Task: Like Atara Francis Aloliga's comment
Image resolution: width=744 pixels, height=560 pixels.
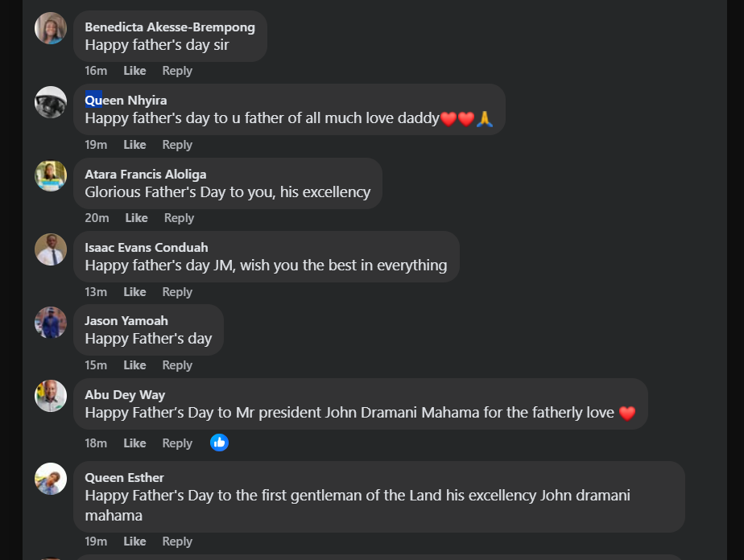Action: pos(136,218)
